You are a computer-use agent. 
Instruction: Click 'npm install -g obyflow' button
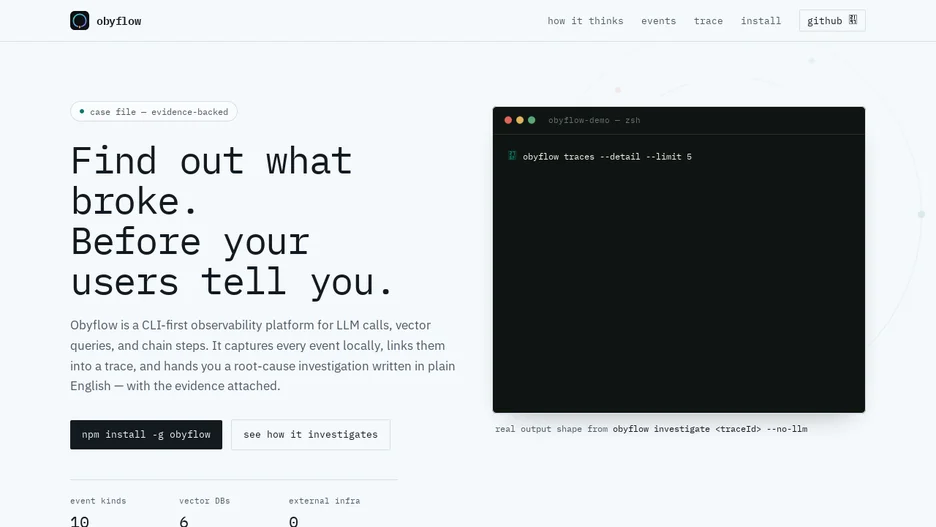(146, 434)
